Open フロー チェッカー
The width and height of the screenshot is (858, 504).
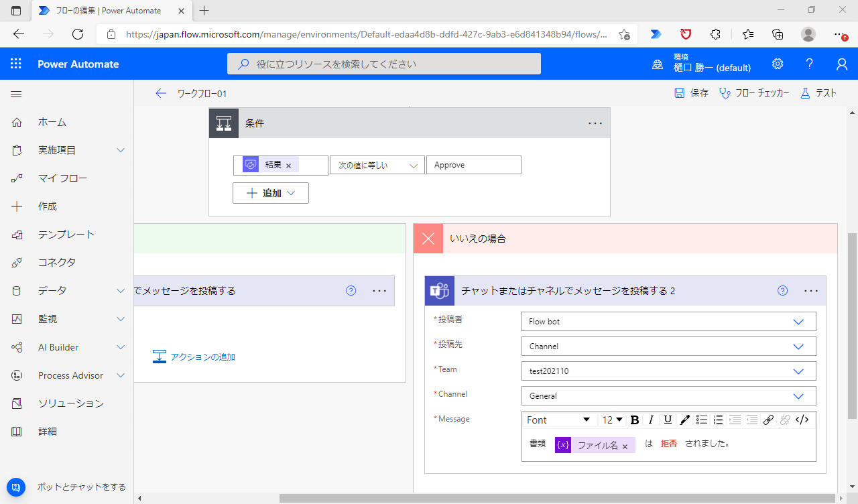(x=754, y=93)
